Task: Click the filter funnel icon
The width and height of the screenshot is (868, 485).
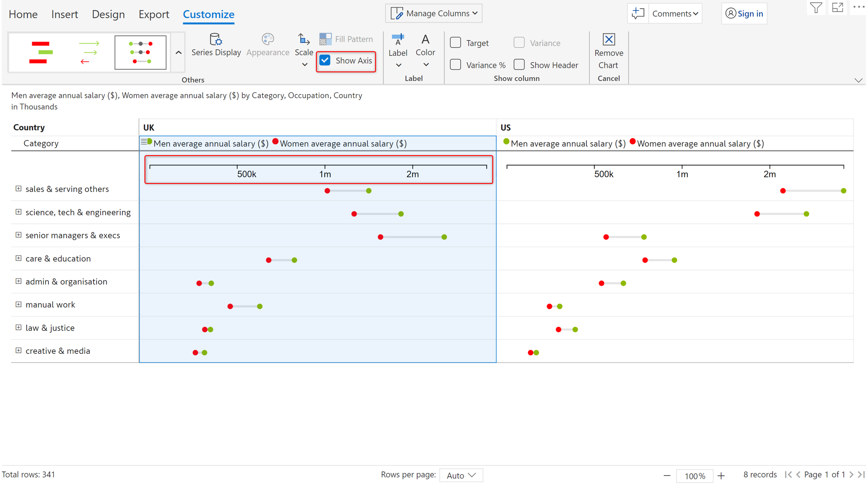Action: [x=816, y=8]
